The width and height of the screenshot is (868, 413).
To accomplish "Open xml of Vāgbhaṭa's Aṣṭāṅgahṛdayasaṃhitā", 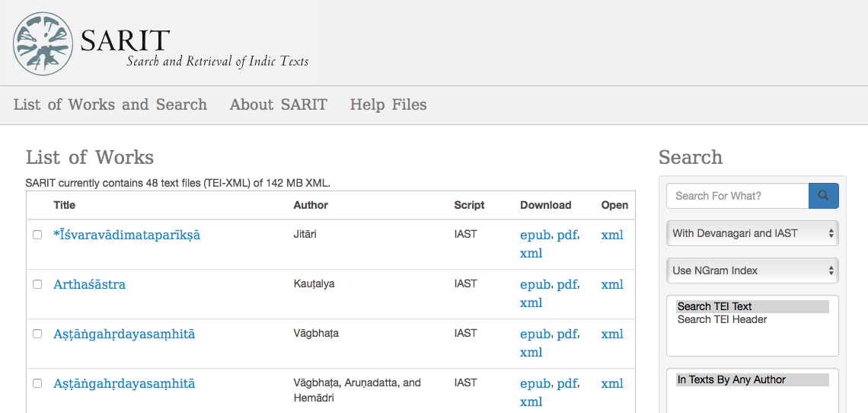I will [612, 335].
